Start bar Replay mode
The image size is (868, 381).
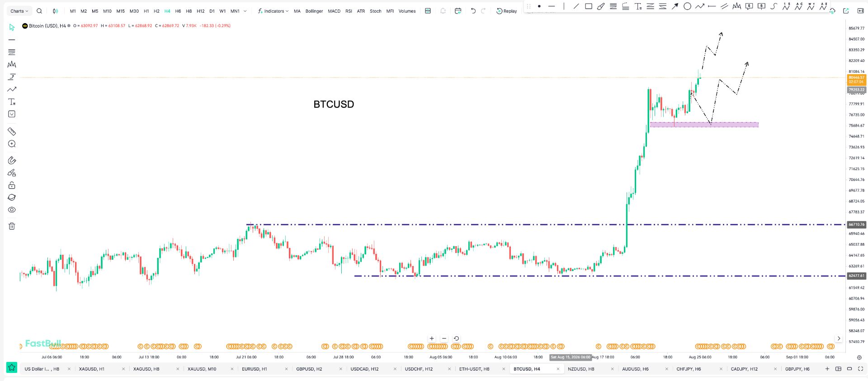(x=507, y=11)
